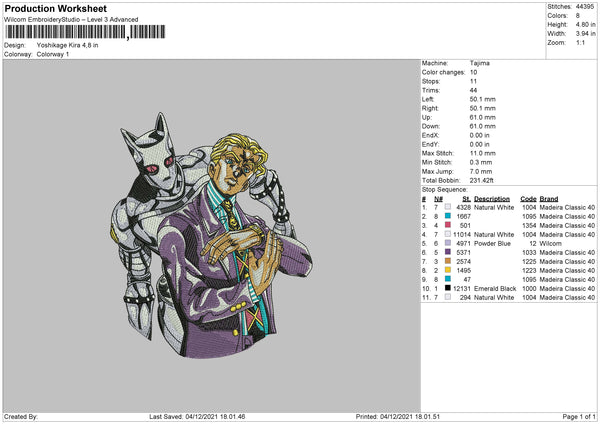Click code 1225 in row 7
Viewport: 600px width, 424px height.
click(x=529, y=261)
